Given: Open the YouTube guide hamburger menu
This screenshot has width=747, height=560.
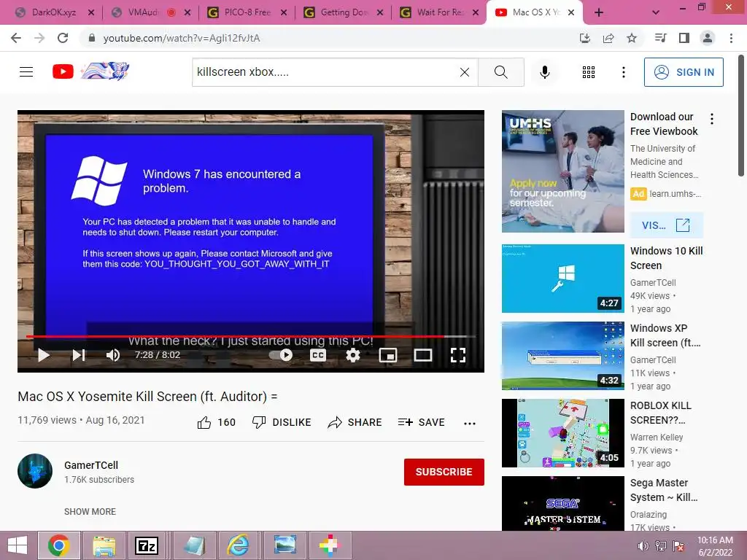Looking at the screenshot, I should (x=26, y=72).
